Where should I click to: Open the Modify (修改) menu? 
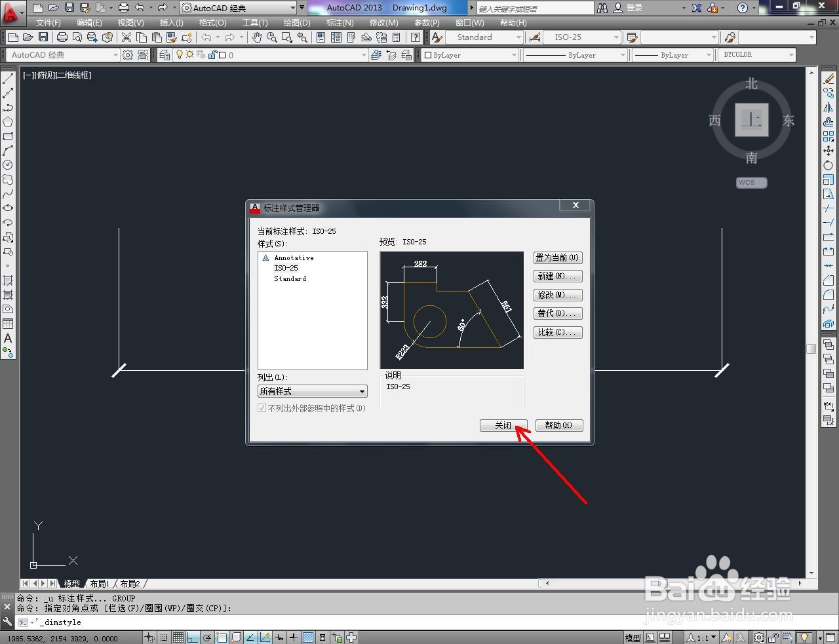[383, 22]
